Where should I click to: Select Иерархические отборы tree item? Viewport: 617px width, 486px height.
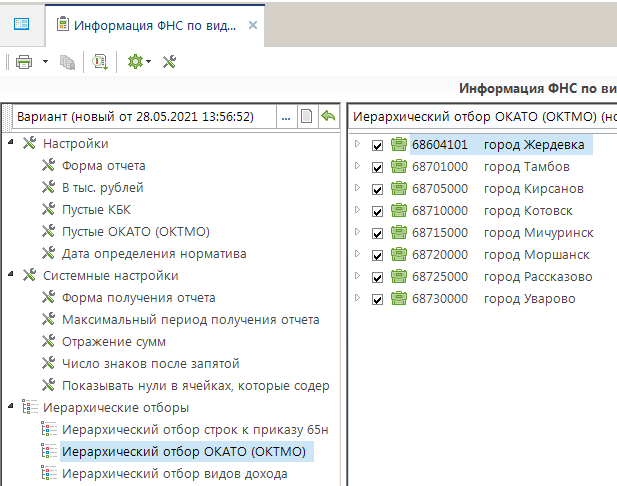tap(116, 408)
